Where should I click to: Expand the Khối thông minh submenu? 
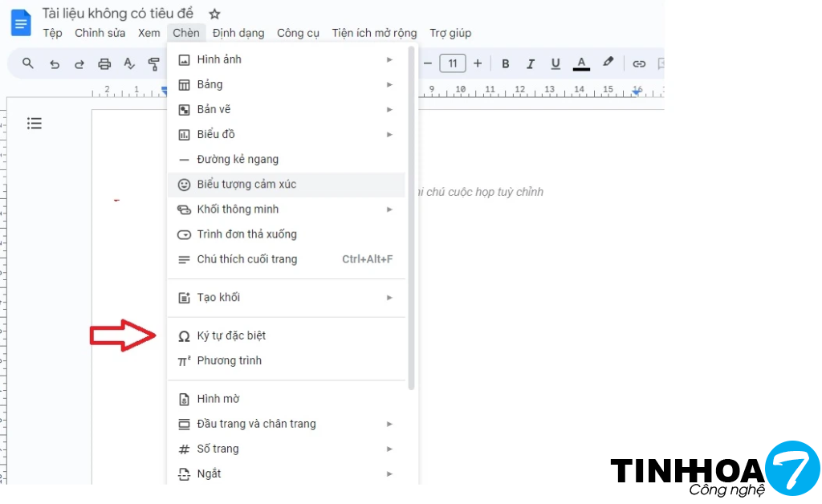tap(287, 209)
